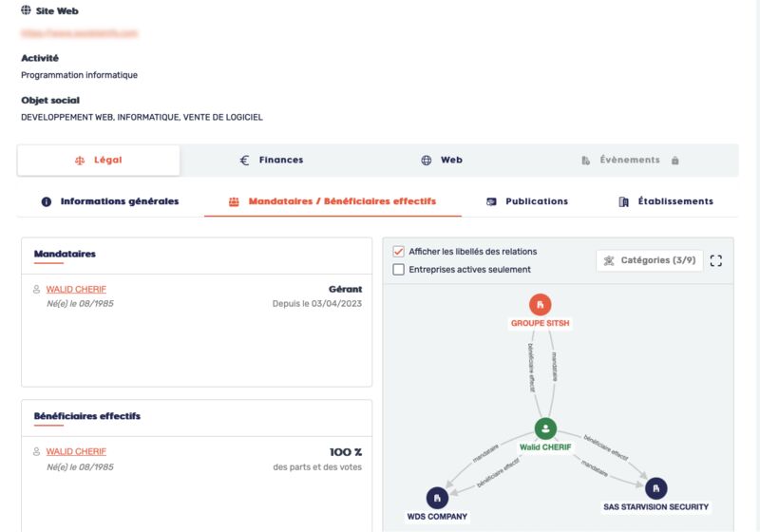This screenshot has height=532, width=760.
Task: Select the Walid CHERIF green person node
Action: tap(545, 428)
